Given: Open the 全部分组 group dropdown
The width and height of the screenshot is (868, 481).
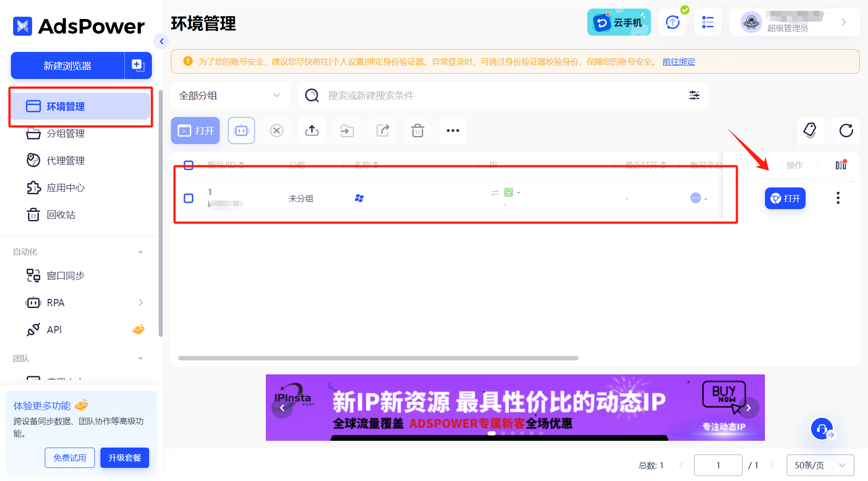Looking at the screenshot, I should tap(230, 95).
